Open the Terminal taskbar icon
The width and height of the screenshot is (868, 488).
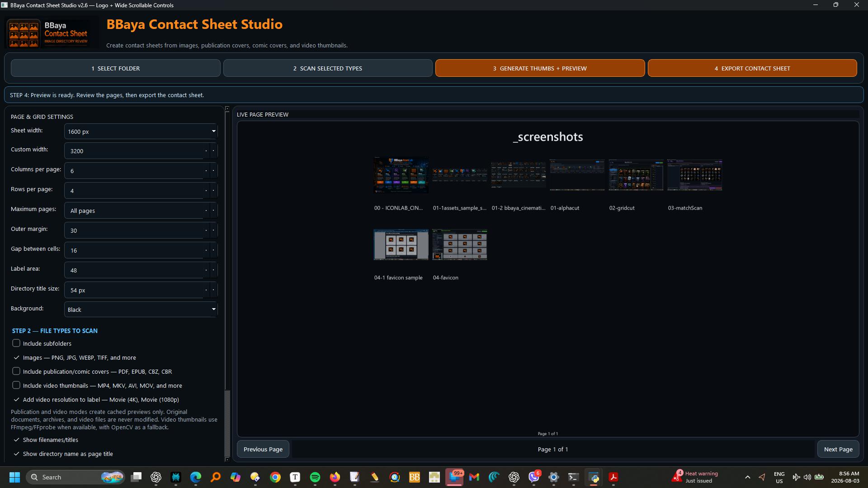tap(574, 477)
